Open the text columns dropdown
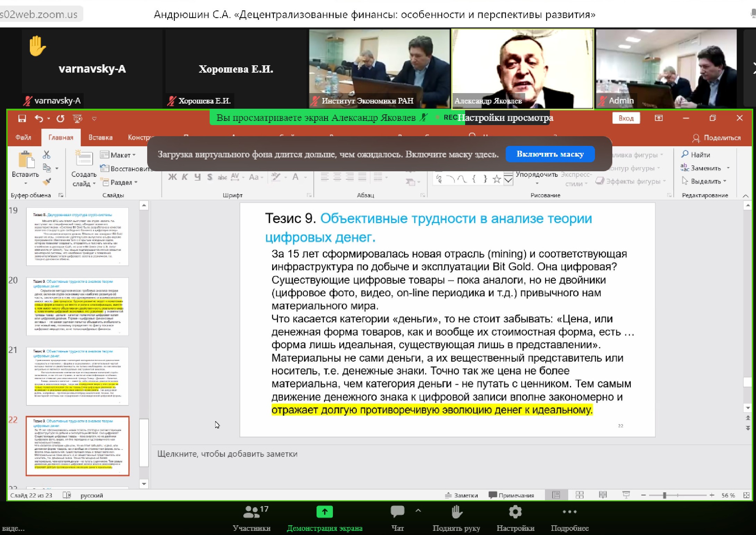756x535 pixels. tap(381, 177)
